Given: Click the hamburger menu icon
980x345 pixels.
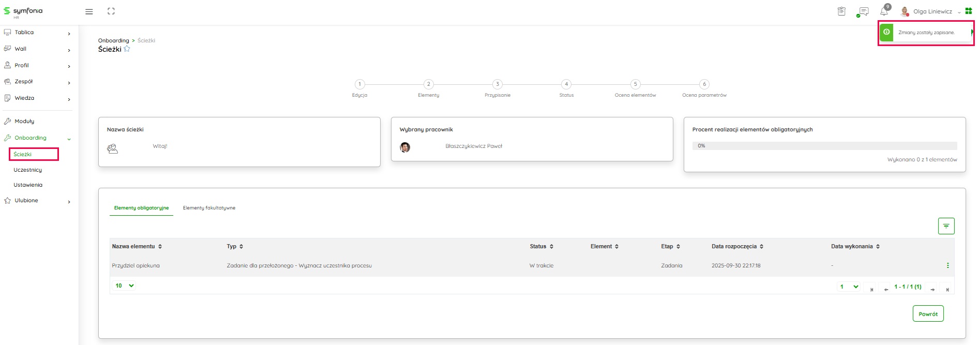Looking at the screenshot, I should click(x=89, y=11).
